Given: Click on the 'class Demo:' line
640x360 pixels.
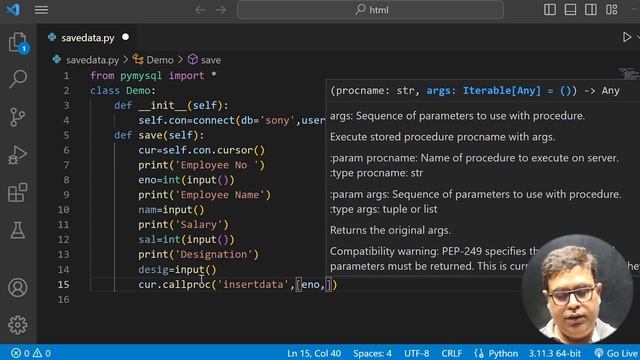Looking at the screenshot, I should tap(123, 91).
